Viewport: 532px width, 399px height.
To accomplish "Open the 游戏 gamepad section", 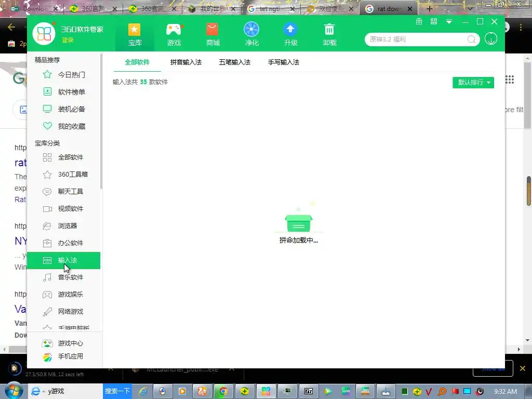I will pos(174,34).
